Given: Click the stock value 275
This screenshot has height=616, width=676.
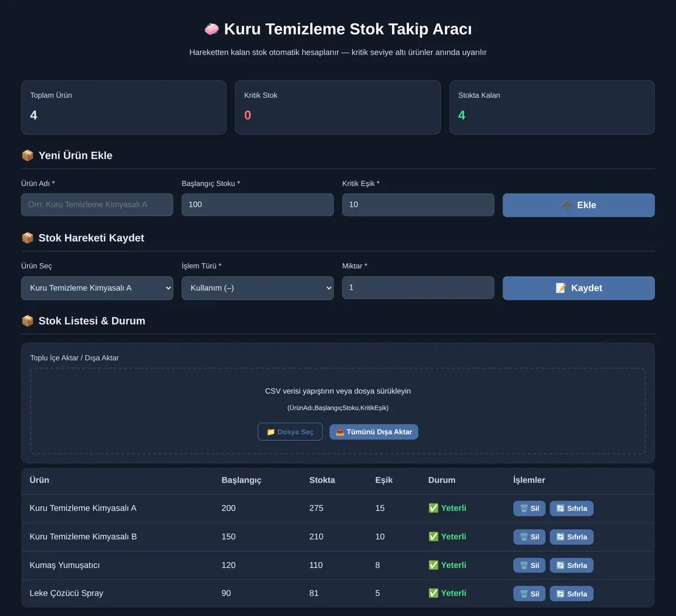Looking at the screenshot, I should [316, 508].
